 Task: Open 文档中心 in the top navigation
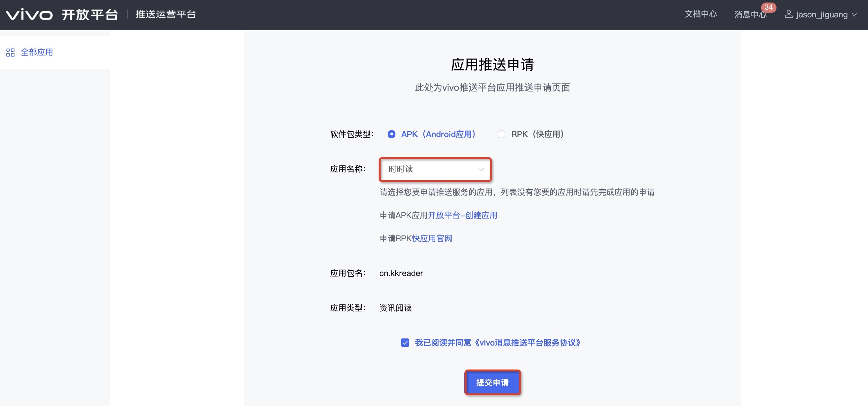(701, 14)
